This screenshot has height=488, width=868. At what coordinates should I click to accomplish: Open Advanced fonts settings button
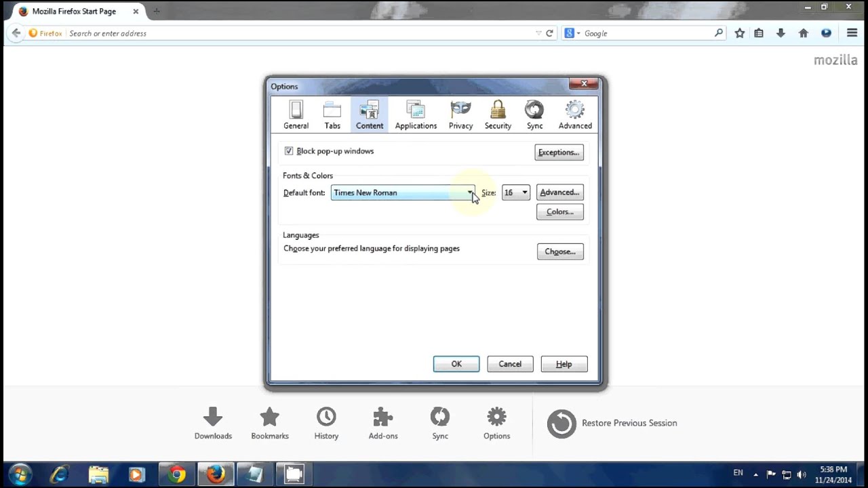click(559, 192)
